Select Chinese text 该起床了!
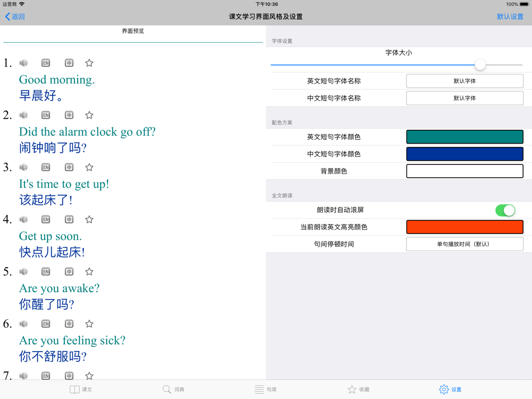Image resolution: width=532 pixels, height=399 pixels. click(46, 200)
